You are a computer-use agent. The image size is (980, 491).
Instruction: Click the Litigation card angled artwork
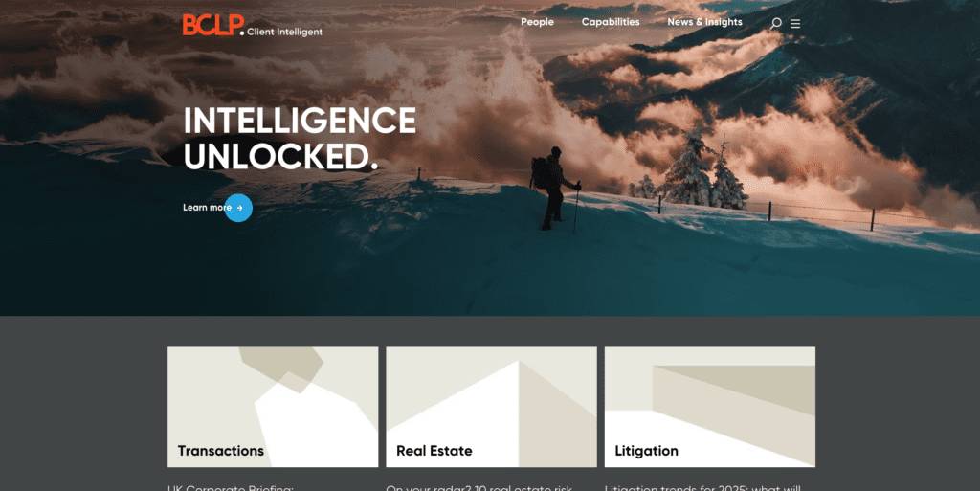click(x=709, y=407)
